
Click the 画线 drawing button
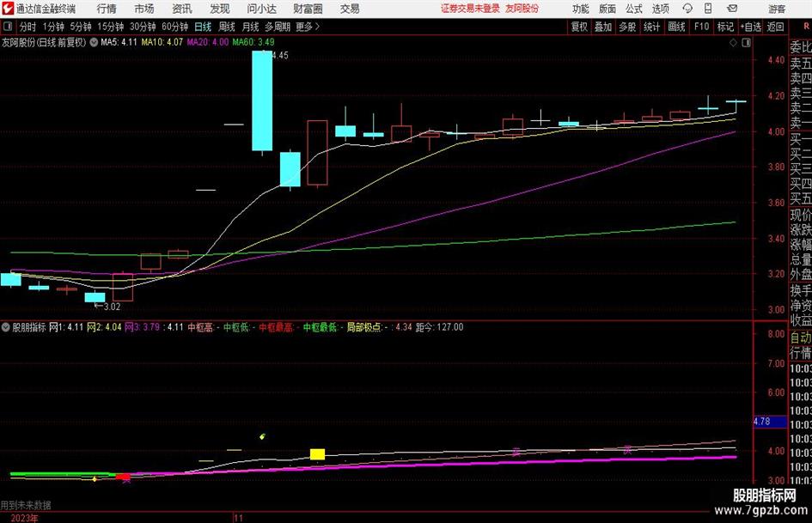[x=676, y=27]
